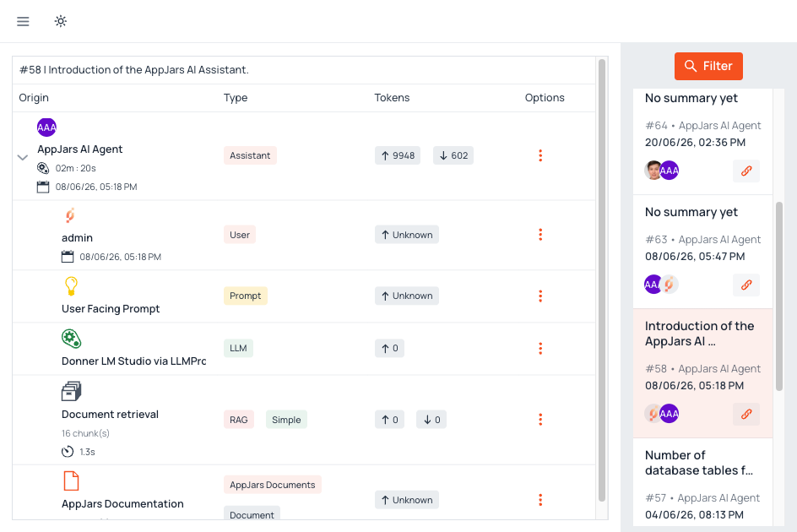Open the #64 No summary yet conversation

(702, 141)
